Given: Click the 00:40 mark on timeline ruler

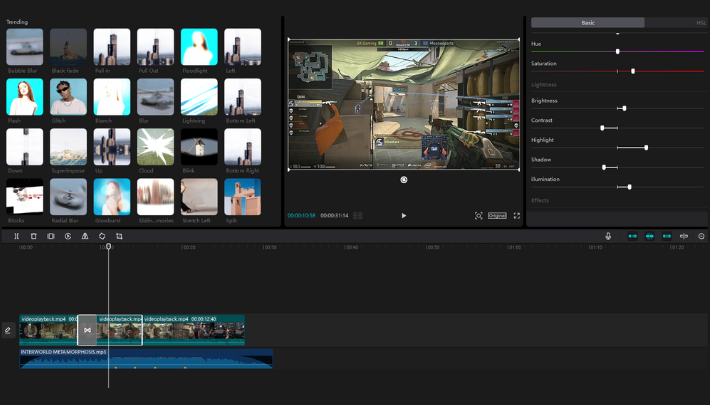Looking at the screenshot, I should [351, 247].
